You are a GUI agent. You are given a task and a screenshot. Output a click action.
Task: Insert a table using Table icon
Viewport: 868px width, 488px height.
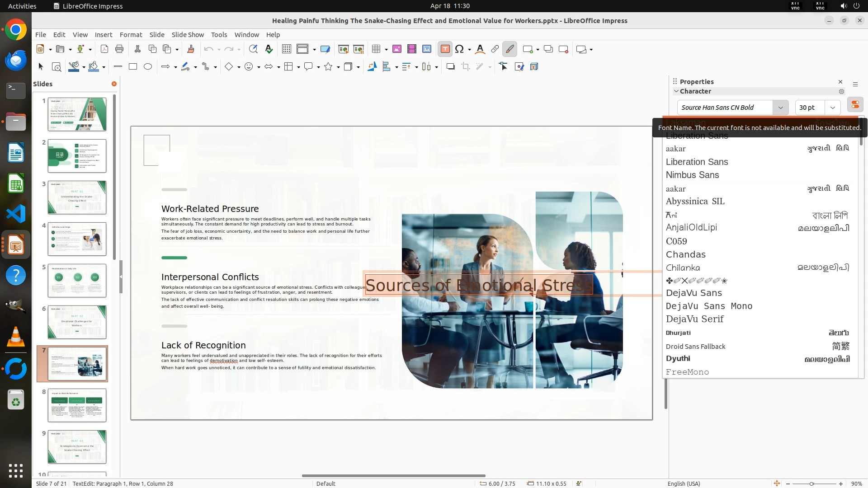[x=376, y=49]
